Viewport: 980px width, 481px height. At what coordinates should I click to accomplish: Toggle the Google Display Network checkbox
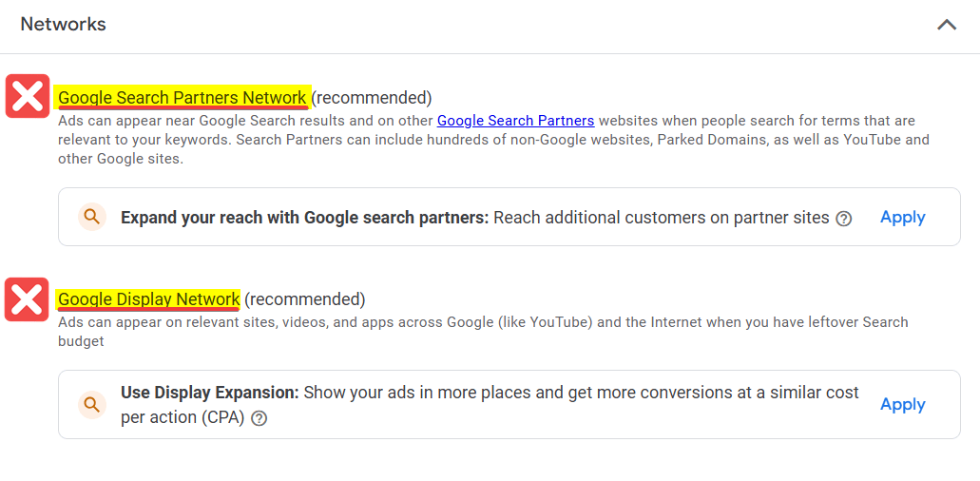[27, 299]
